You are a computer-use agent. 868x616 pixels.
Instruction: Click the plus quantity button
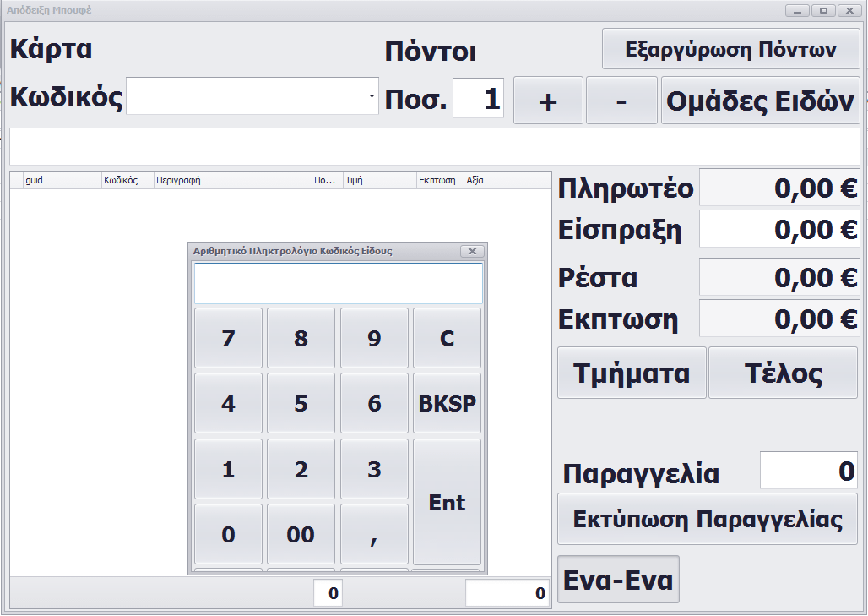pyautogui.click(x=548, y=101)
